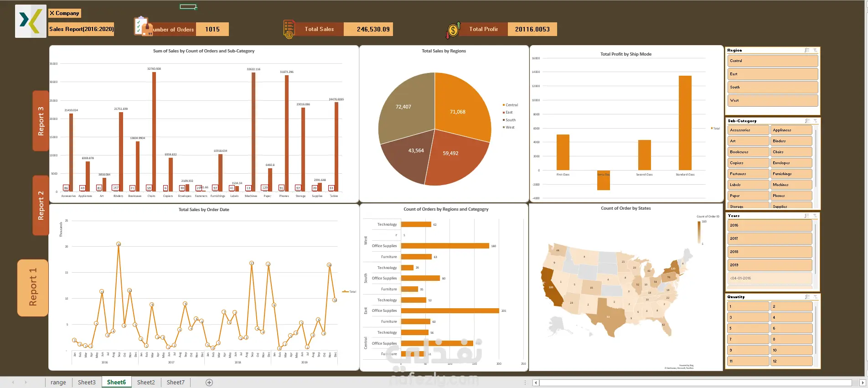Viewport: 868px width, 388px height.
Task: Clear the filter on the Sub-Category slicer
Action: [x=815, y=121]
